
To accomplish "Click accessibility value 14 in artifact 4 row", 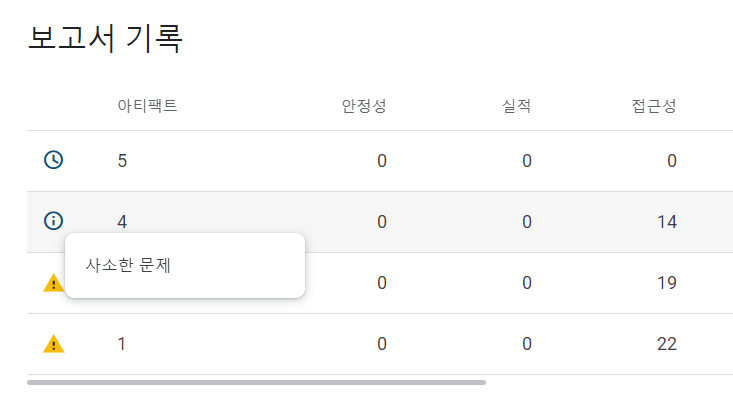I will pos(667,222).
